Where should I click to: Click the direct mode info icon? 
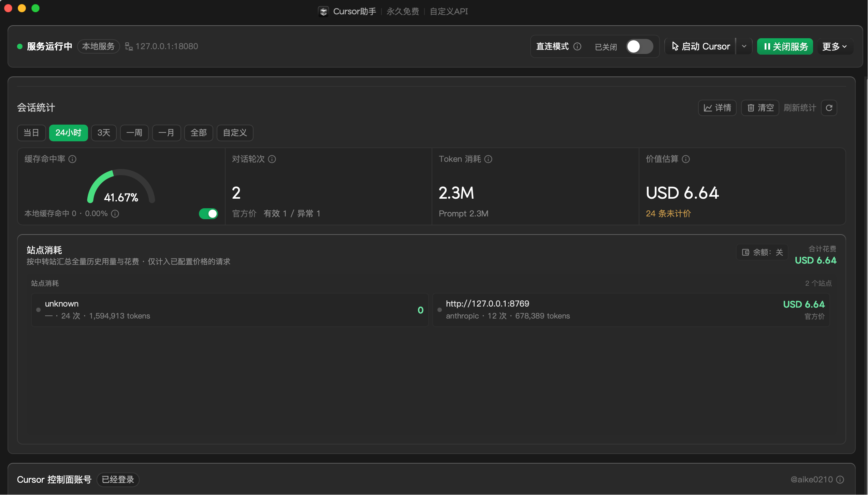coord(577,46)
